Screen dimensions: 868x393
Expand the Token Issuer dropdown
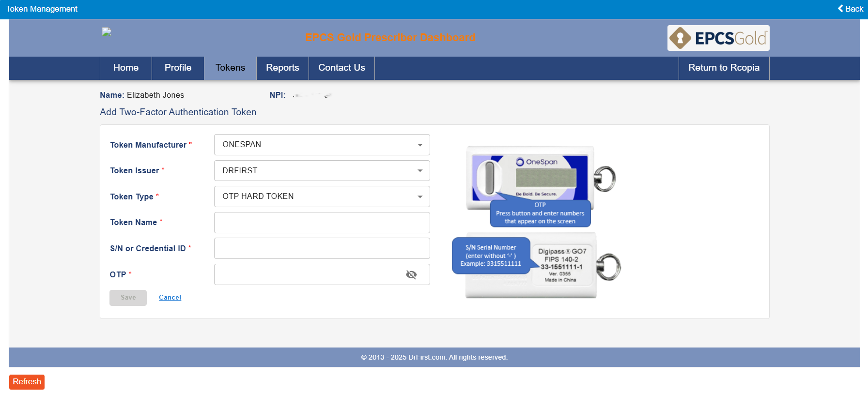pos(322,171)
